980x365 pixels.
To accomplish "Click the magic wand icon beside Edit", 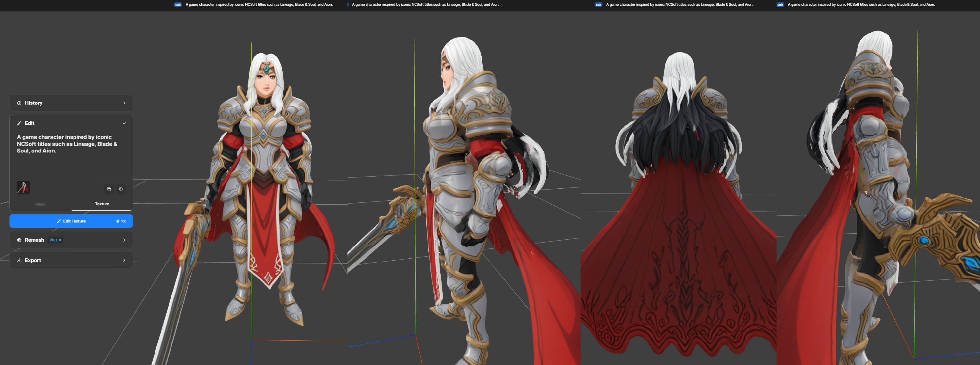I will click(x=19, y=123).
